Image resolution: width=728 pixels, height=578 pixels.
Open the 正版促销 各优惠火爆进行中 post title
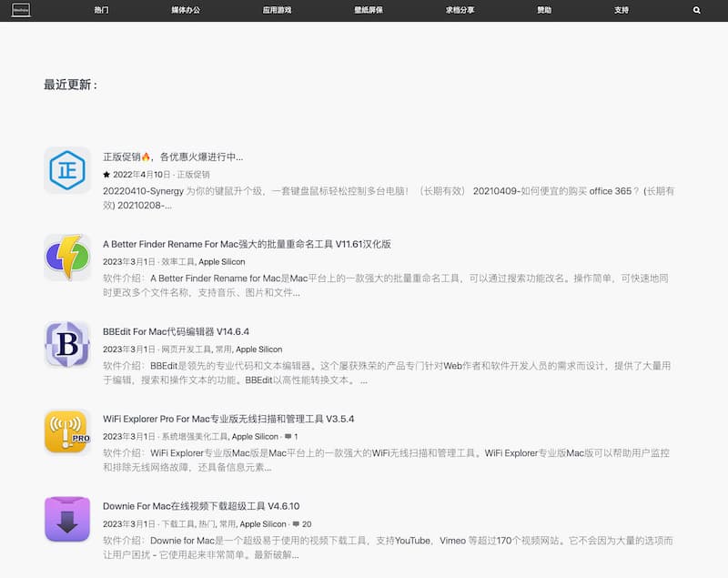coord(173,157)
